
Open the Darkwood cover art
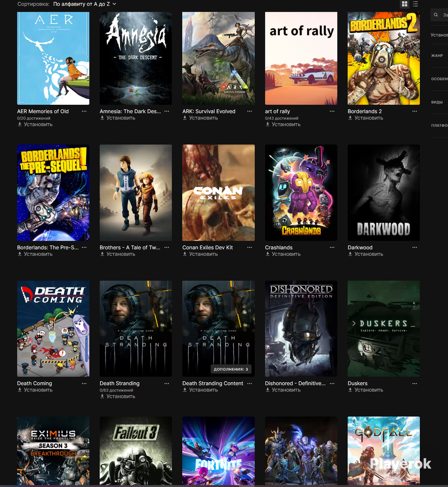383,192
